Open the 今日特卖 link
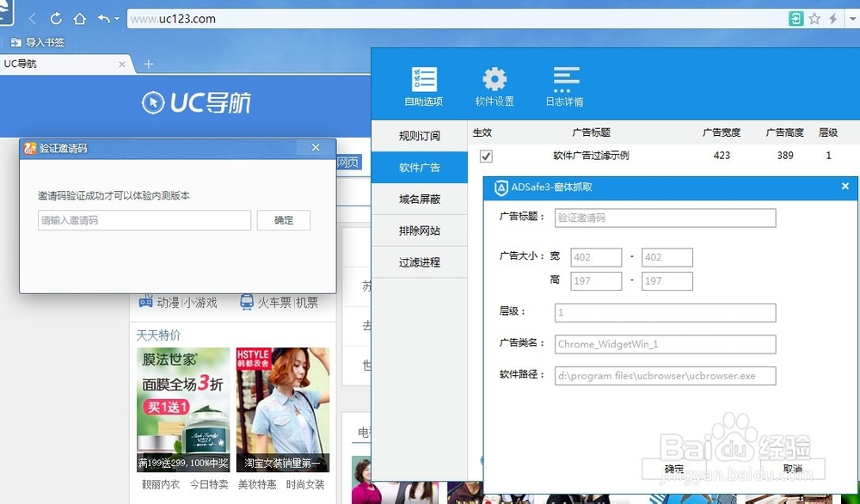 [209, 485]
